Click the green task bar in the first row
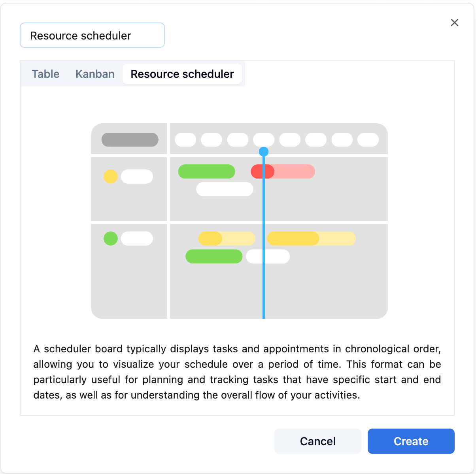476x474 pixels. (x=206, y=172)
